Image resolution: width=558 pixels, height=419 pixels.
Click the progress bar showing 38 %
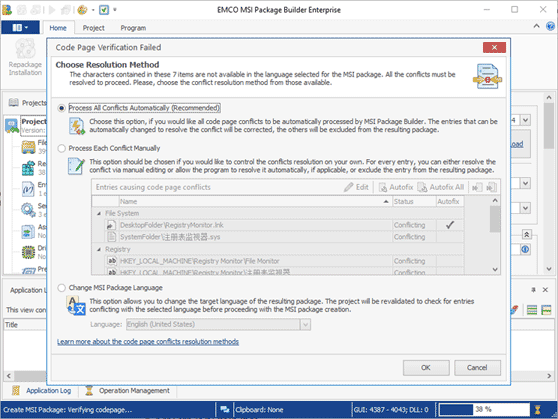[484, 410]
